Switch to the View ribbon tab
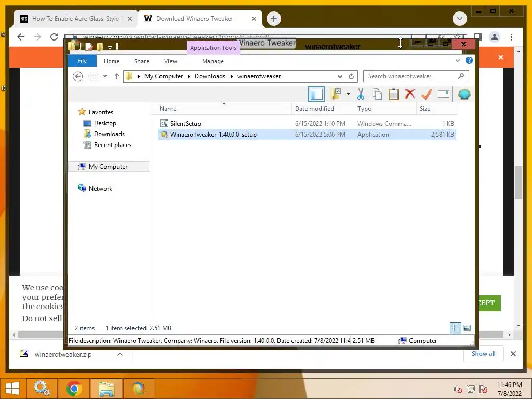The height and width of the screenshot is (399, 532). [170, 61]
